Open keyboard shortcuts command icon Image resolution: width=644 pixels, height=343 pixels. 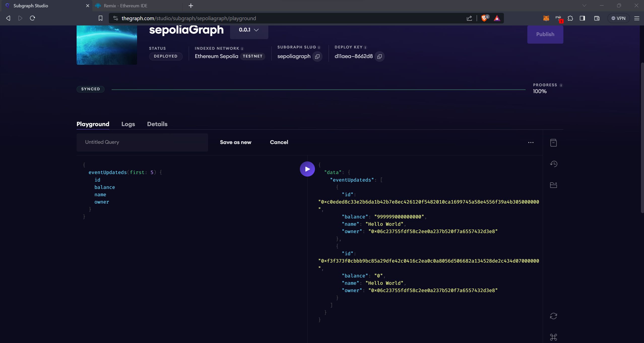click(x=553, y=337)
